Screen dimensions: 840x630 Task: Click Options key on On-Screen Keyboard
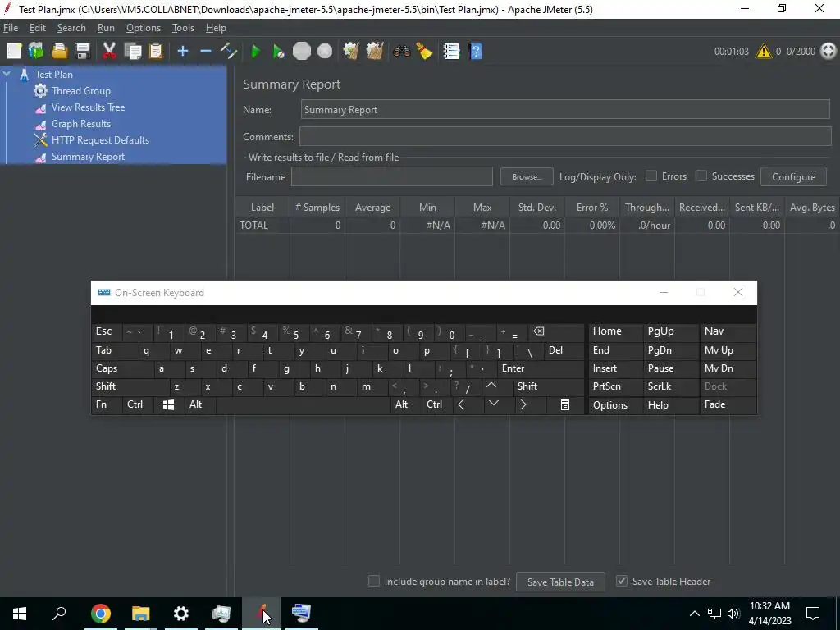[x=615, y=405]
